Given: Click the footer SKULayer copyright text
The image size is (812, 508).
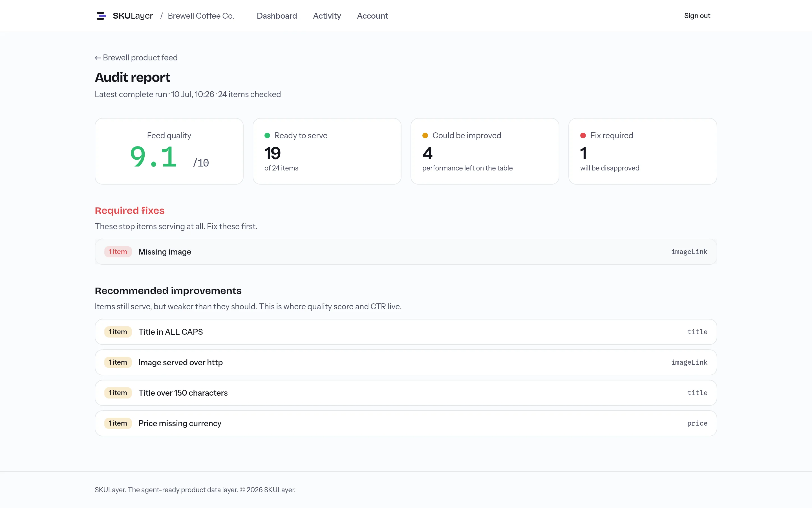Looking at the screenshot, I should tap(195, 490).
